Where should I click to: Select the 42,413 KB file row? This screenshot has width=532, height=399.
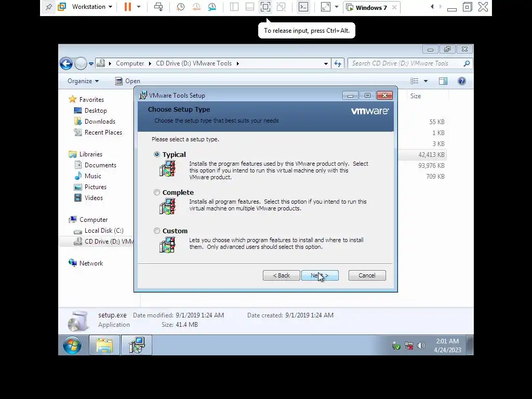[422, 155]
